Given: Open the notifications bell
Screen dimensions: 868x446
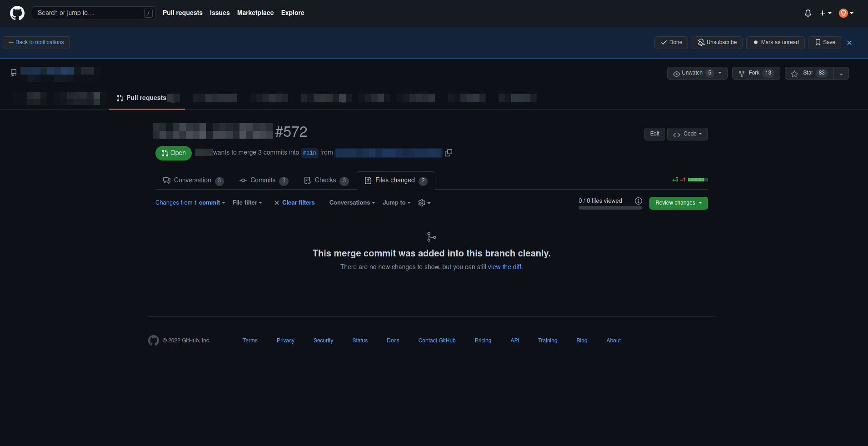Looking at the screenshot, I should tap(808, 13).
